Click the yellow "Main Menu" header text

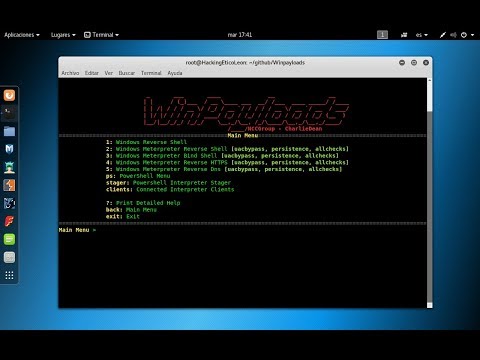(243, 135)
